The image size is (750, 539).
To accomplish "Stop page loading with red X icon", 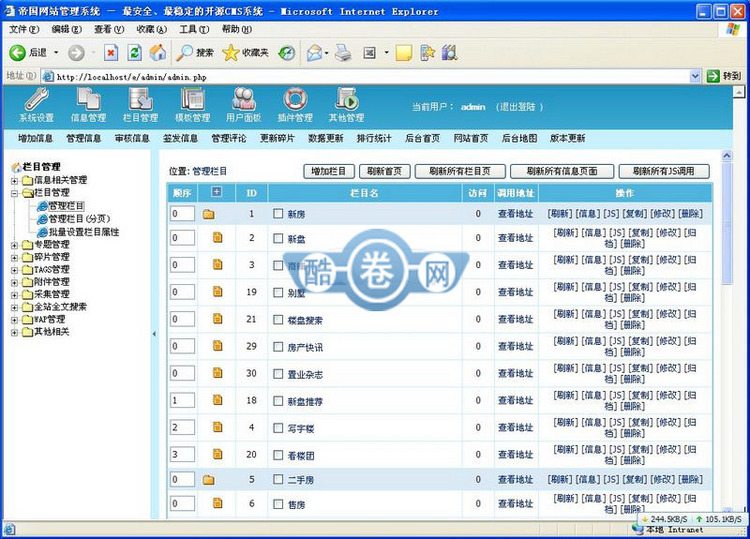I will pyautogui.click(x=111, y=53).
